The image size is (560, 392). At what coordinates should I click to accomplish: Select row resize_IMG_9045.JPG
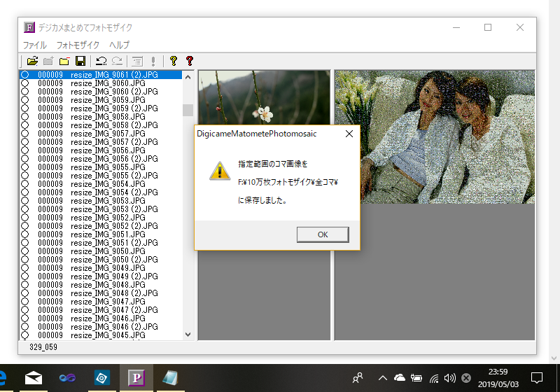101,335
